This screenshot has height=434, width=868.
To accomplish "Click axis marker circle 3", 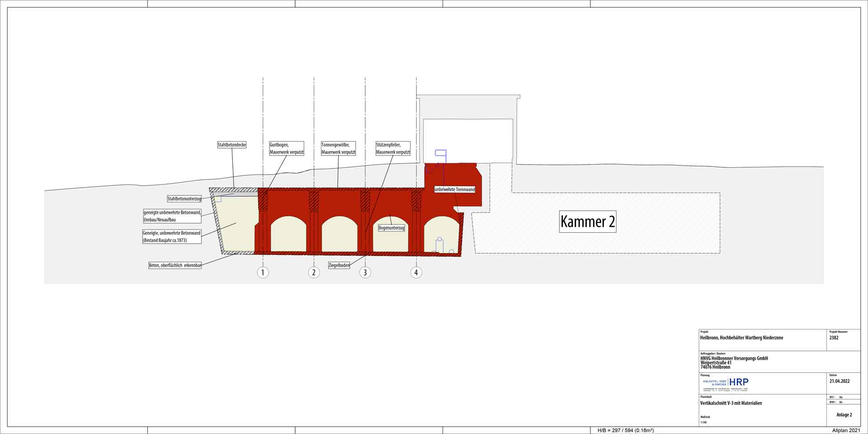I will pyautogui.click(x=365, y=273).
